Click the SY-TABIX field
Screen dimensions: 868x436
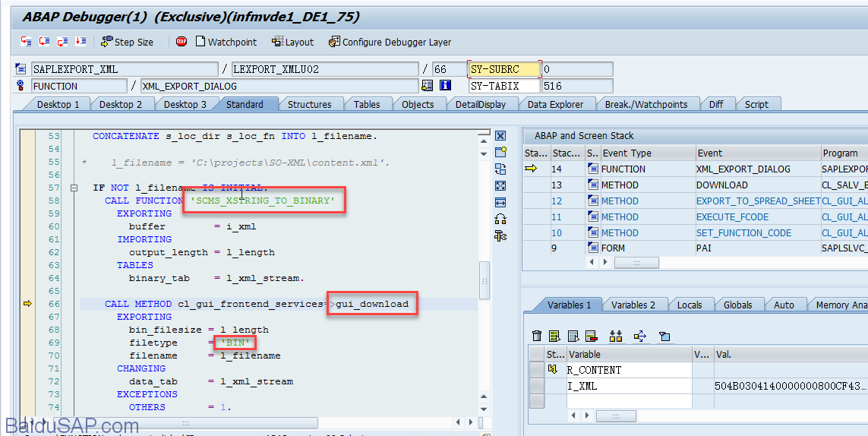[x=503, y=86]
